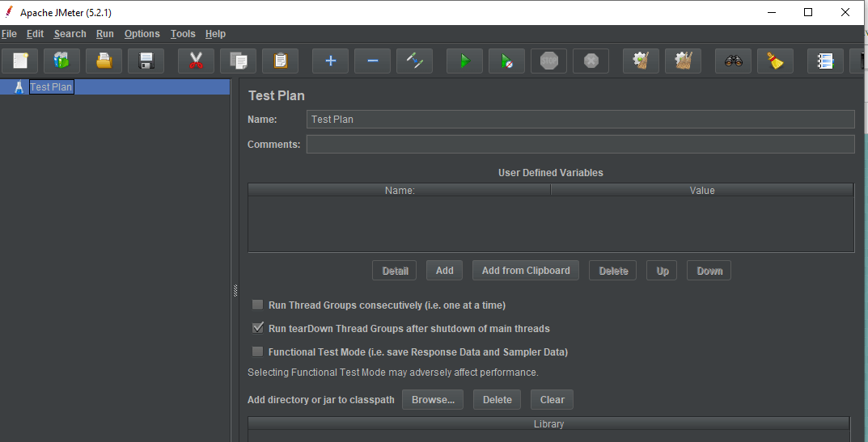The height and width of the screenshot is (442, 868).
Task: Open the Help menu
Action: click(215, 34)
